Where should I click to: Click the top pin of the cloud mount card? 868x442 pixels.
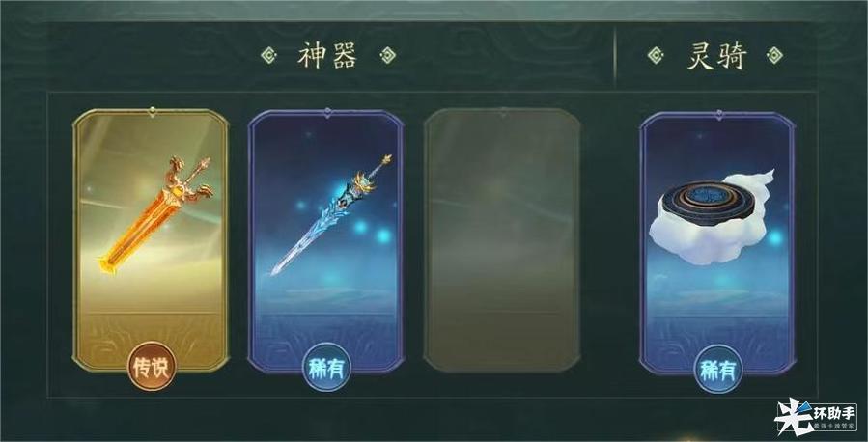(x=718, y=115)
